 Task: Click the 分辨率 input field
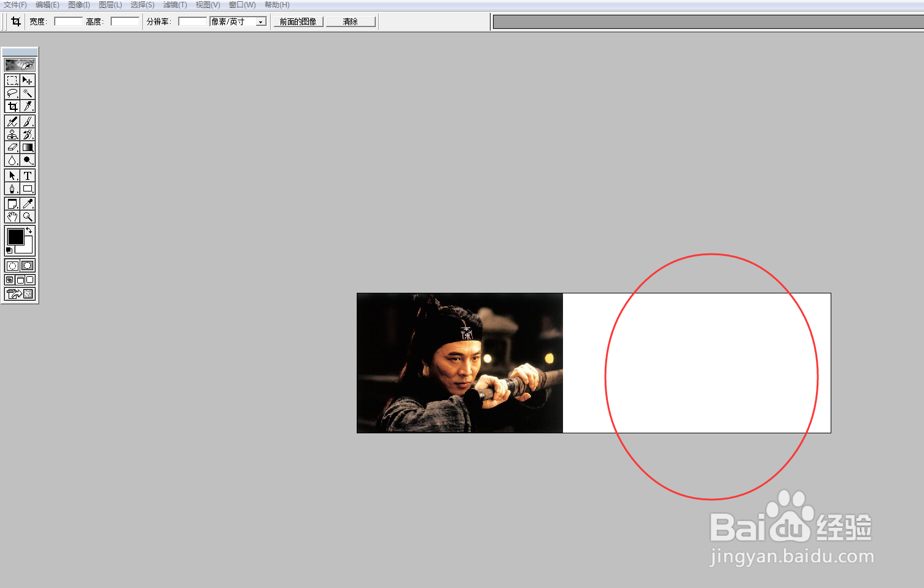pyautogui.click(x=193, y=21)
